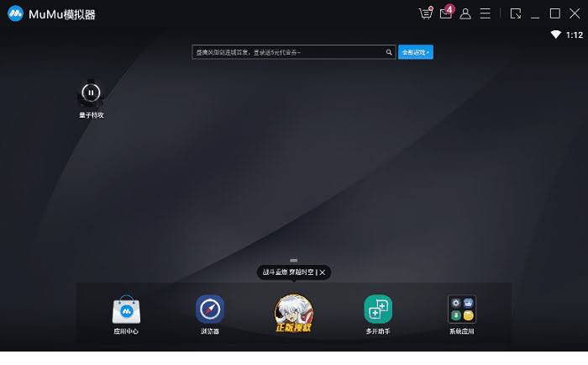The width and height of the screenshot is (588, 365).
Task: Minimize the MuMu emulator window
Action: coord(535,17)
